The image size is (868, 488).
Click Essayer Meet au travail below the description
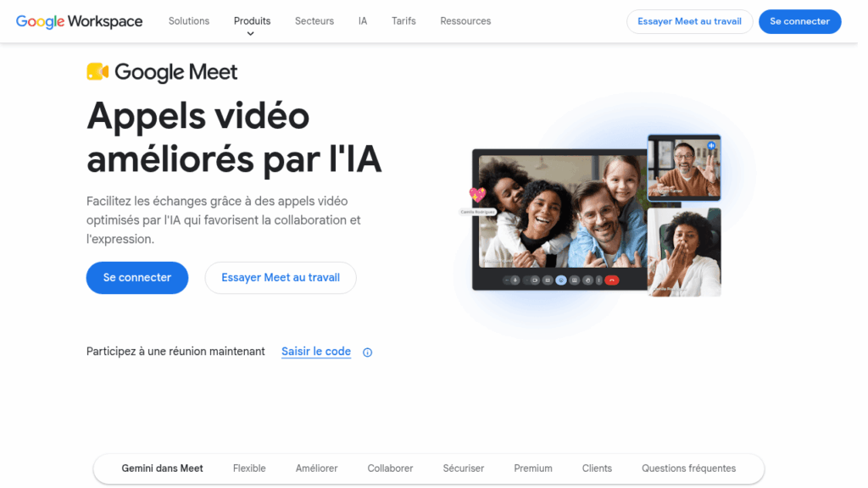coord(281,278)
